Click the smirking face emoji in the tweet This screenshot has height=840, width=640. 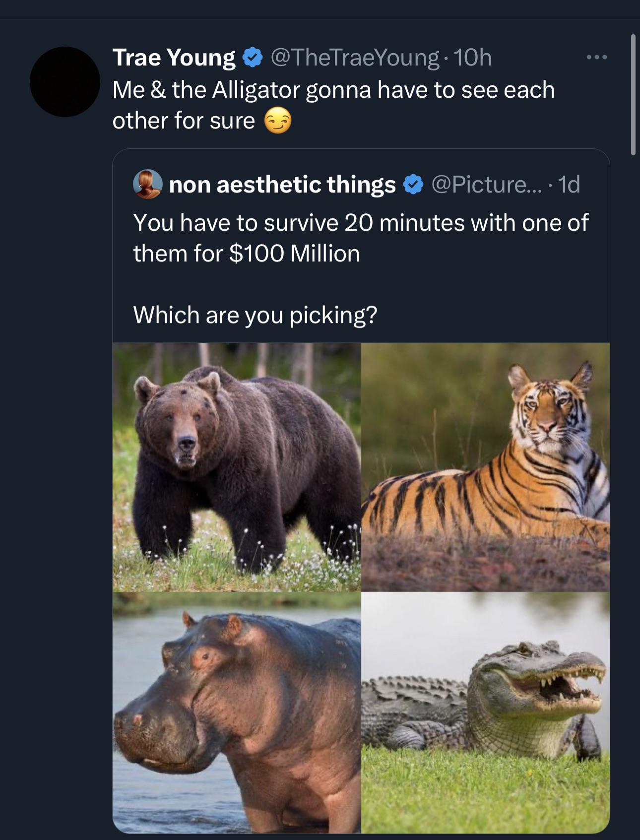(x=277, y=121)
